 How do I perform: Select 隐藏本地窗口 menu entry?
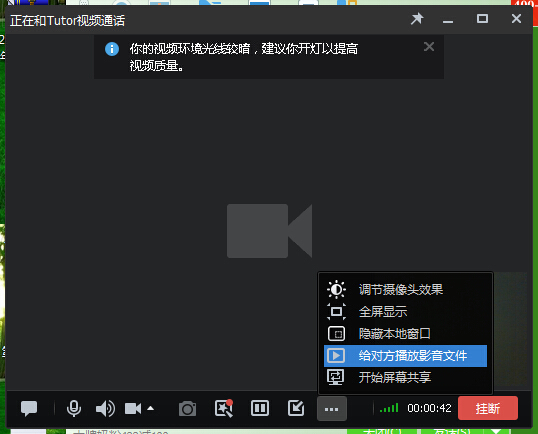[405, 333]
